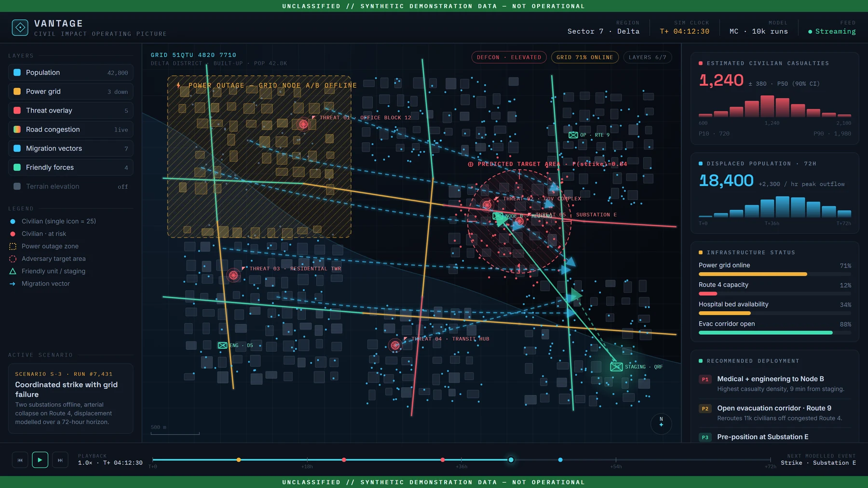Select the Threat 04 Transit Hub marker
Screen dimensions: 868x488
[x=395, y=345]
